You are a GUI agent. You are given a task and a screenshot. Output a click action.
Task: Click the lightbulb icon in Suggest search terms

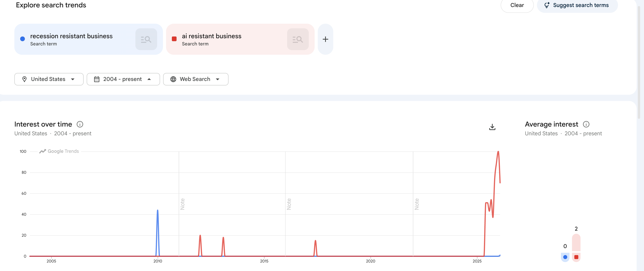547,5
